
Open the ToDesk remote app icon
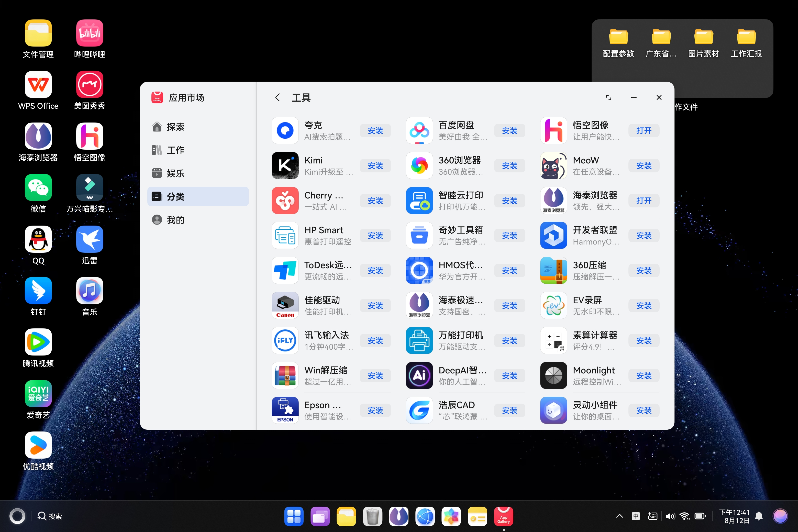click(285, 270)
